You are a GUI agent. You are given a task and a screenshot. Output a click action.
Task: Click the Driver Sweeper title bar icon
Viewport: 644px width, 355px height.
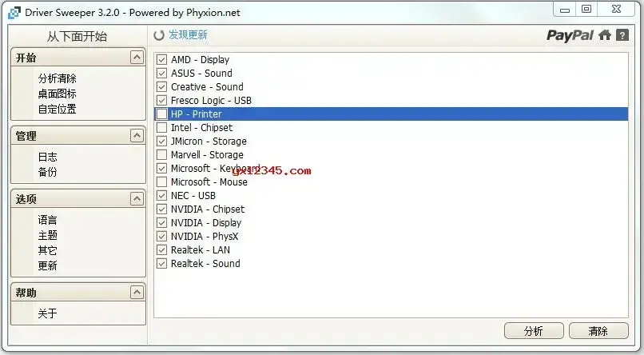(14, 13)
